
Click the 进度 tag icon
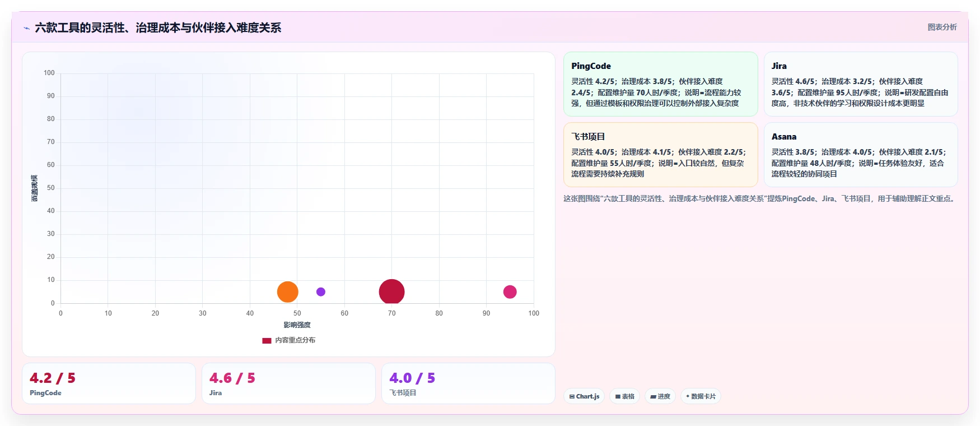[x=653, y=397]
